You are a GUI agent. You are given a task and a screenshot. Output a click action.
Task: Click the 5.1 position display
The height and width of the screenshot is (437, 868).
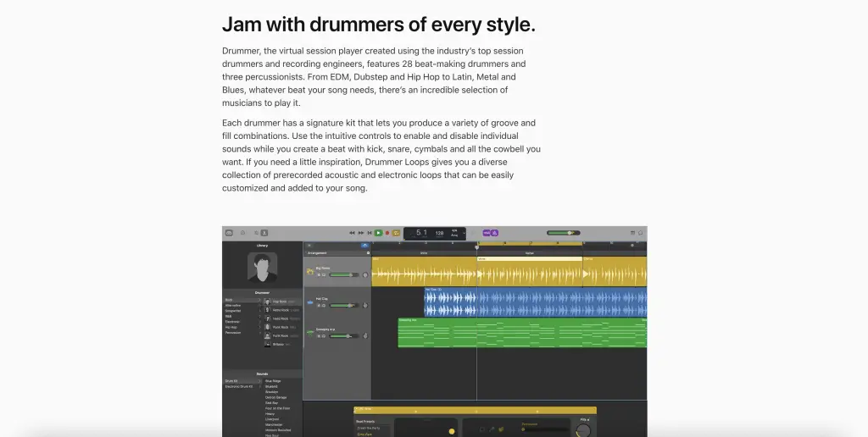click(421, 233)
